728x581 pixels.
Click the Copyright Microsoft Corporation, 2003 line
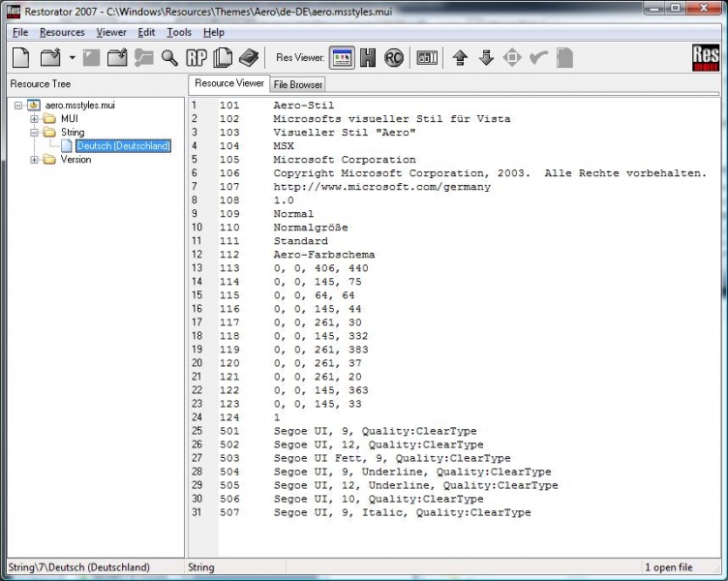click(490, 173)
